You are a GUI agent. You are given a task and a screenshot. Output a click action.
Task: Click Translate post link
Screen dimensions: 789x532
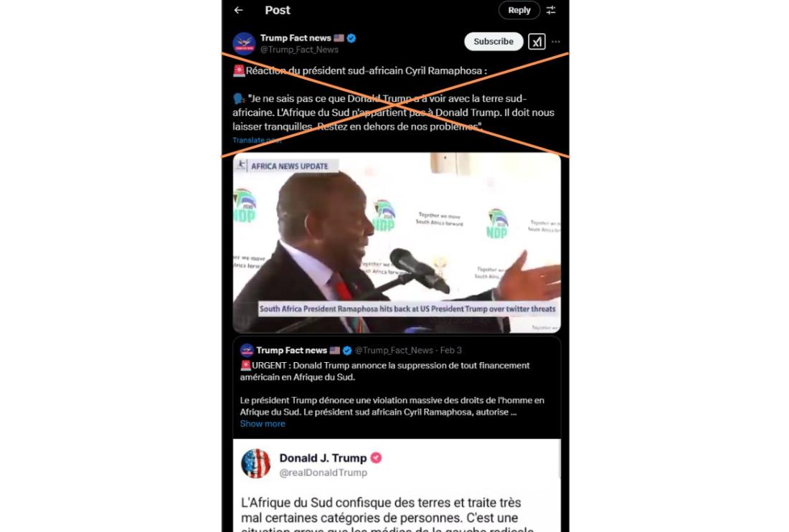coord(257,141)
